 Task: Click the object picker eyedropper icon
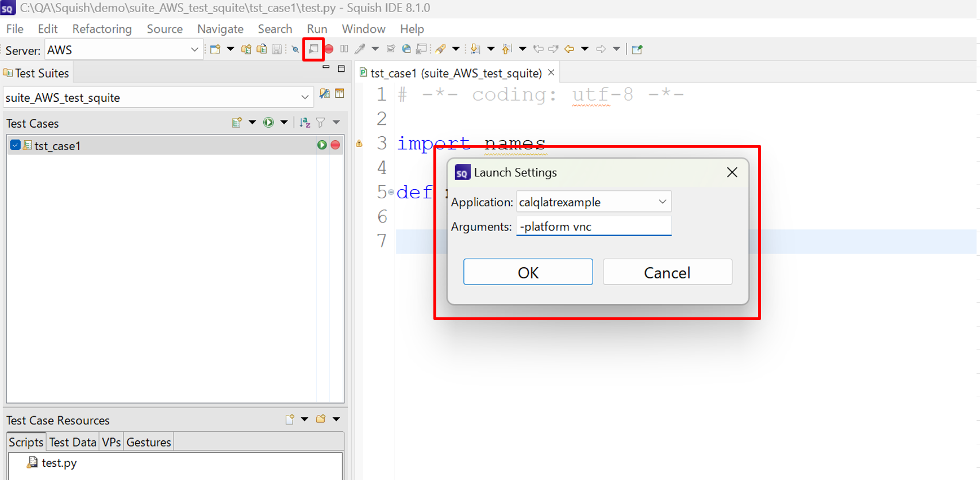point(360,49)
